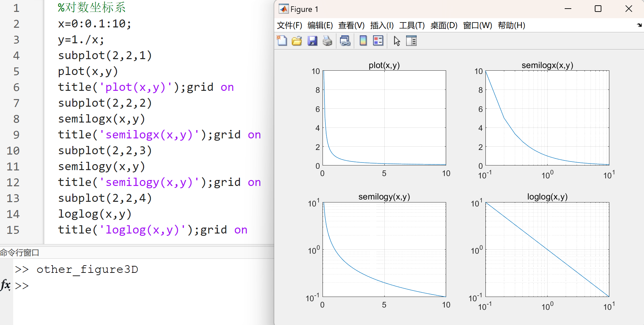This screenshot has width=644, height=325.
Task: Click code line semilogx(x,y) on line 8
Action: click(x=102, y=119)
